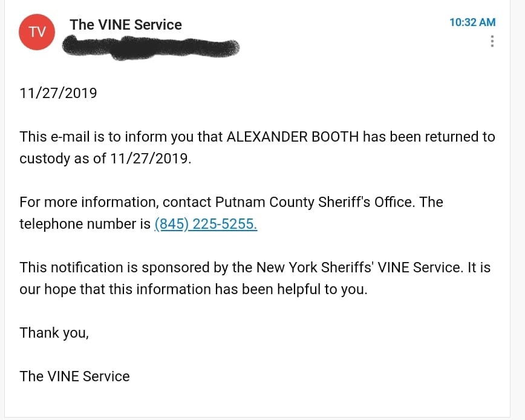
Task: Click the 11/27/2019 date line at top
Action: 58,93
